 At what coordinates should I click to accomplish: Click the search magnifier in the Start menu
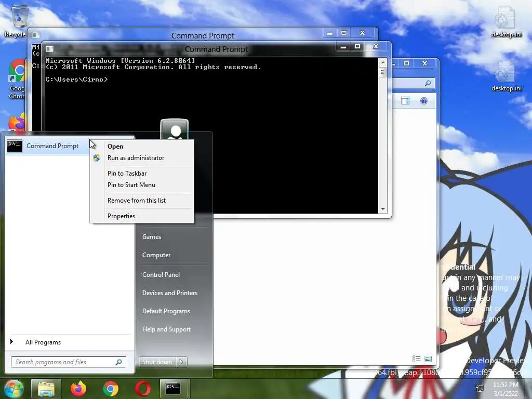coord(119,362)
